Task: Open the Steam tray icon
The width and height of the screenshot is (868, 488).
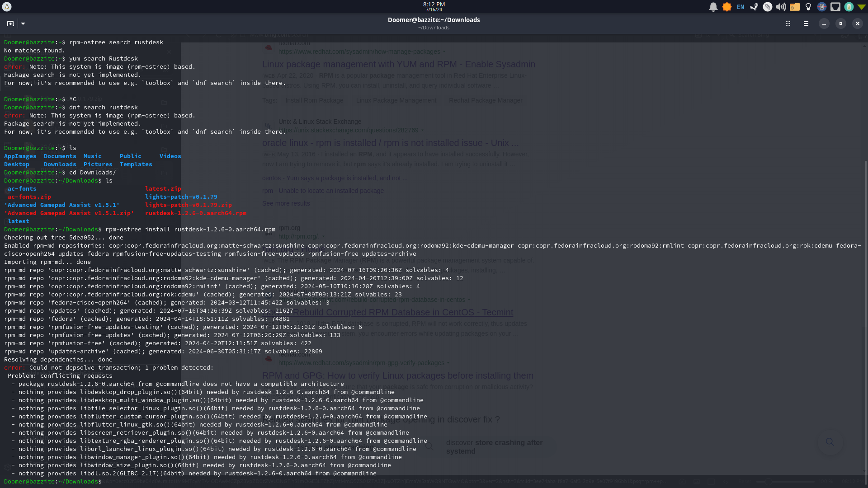Action: (754, 7)
